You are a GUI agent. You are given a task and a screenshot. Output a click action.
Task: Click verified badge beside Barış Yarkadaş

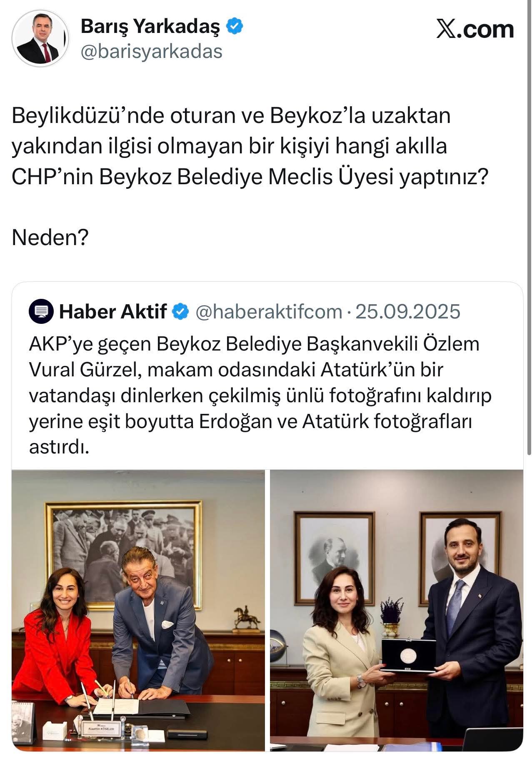235,27
